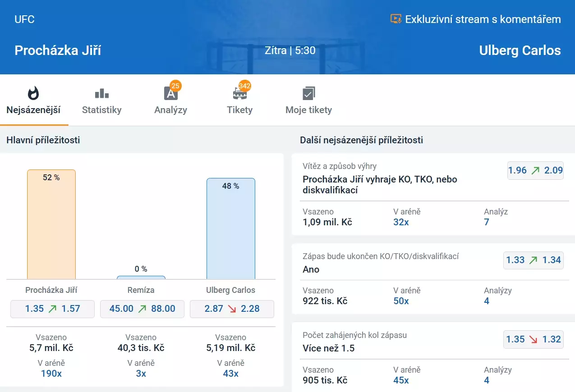Open the Statistiky tab
Viewport: 575px width, 392px height.
pyautogui.click(x=101, y=110)
